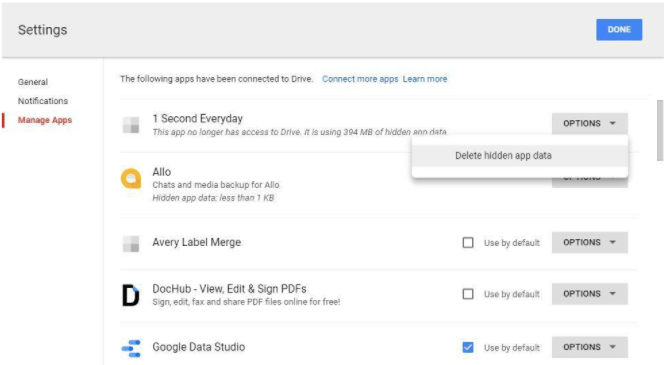Click DocHub - View, Edit & Sign PDFs title

coord(229,289)
